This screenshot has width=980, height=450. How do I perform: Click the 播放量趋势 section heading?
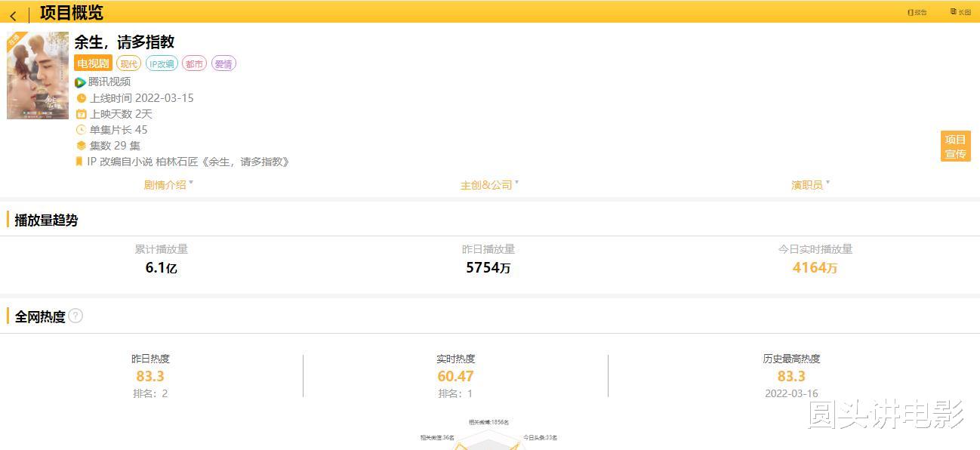pyautogui.click(x=46, y=220)
